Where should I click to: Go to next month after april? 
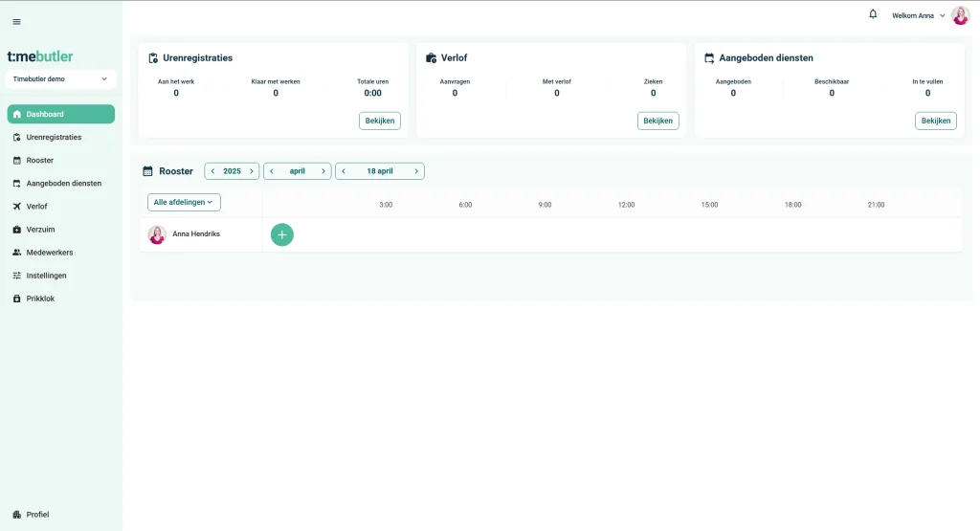click(323, 171)
